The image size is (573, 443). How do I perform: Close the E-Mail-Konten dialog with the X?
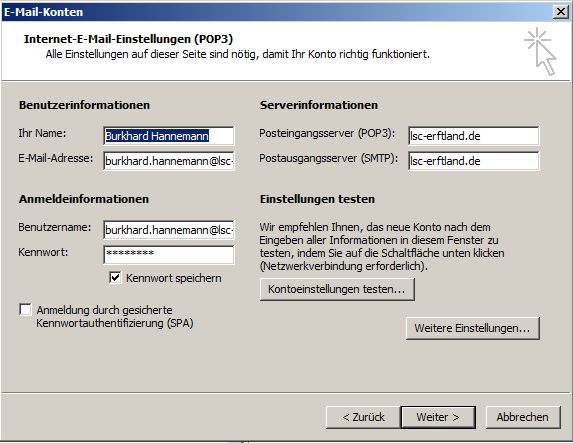click(560, 12)
